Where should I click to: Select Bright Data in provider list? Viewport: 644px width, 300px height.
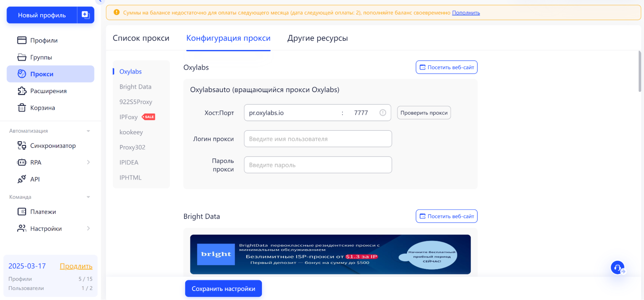pos(135,87)
